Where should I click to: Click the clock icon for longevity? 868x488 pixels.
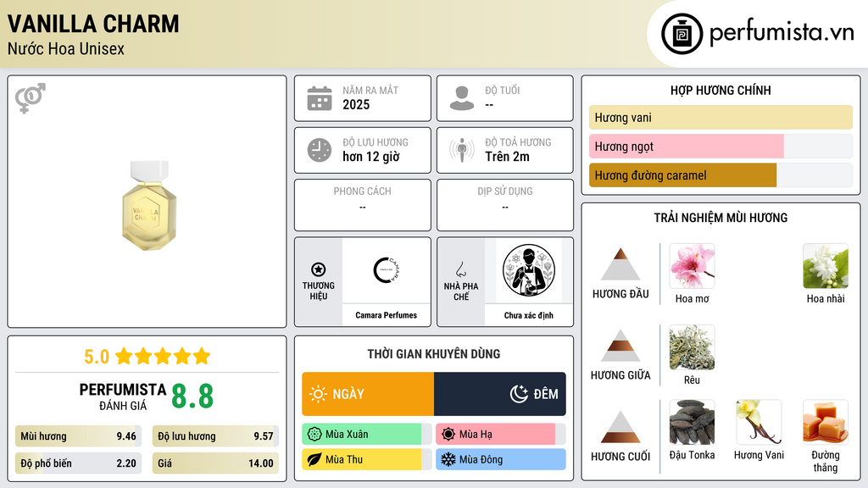[320, 150]
